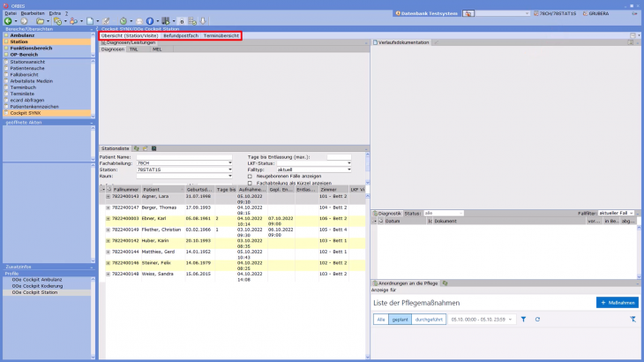
Task: Open the Falltyp dropdown
Action: tap(349, 170)
